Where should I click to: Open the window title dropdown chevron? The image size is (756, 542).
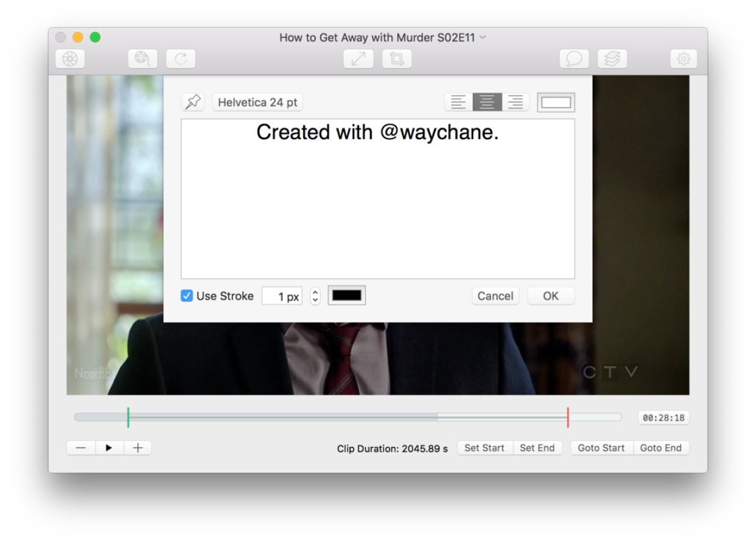[483, 38]
